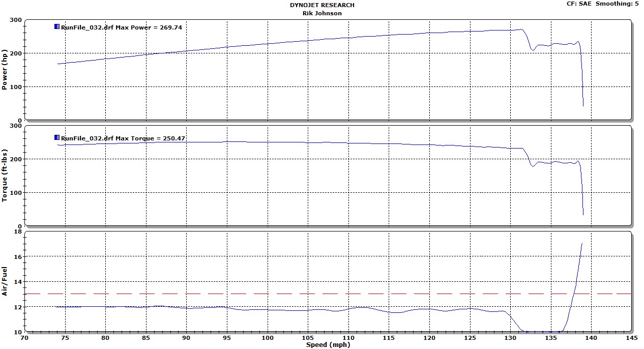
Task: Click the air/fuel spike peak near 139 mph
Action: [x=582, y=244]
